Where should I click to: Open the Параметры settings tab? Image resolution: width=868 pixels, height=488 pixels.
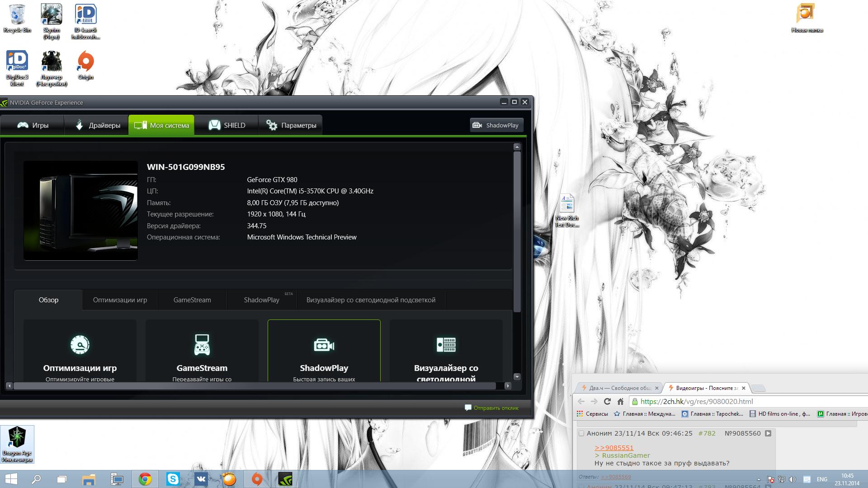click(291, 125)
